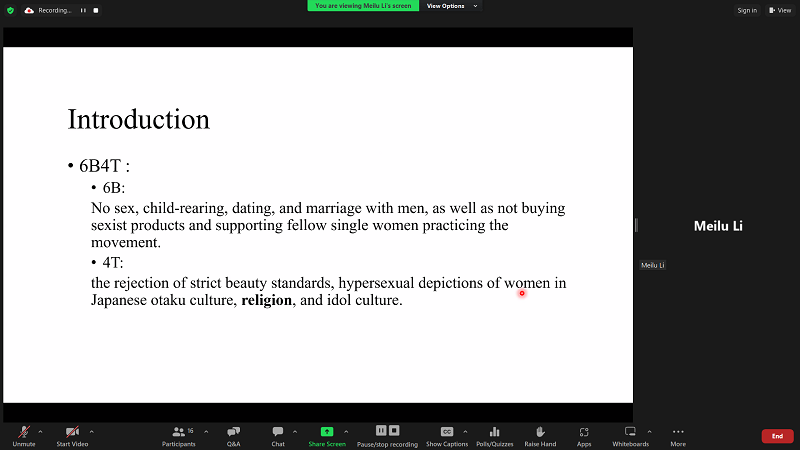Open the View layout menu
Image resolution: width=800 pixels, height=450 pixels.
[780, 10]
